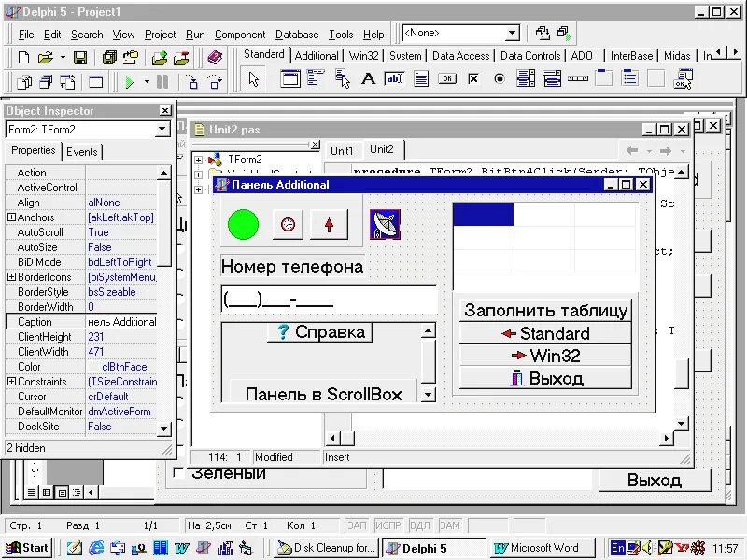Open the <None> desktop combo box
Screen dimensions: 747x560
coord(512,34)
